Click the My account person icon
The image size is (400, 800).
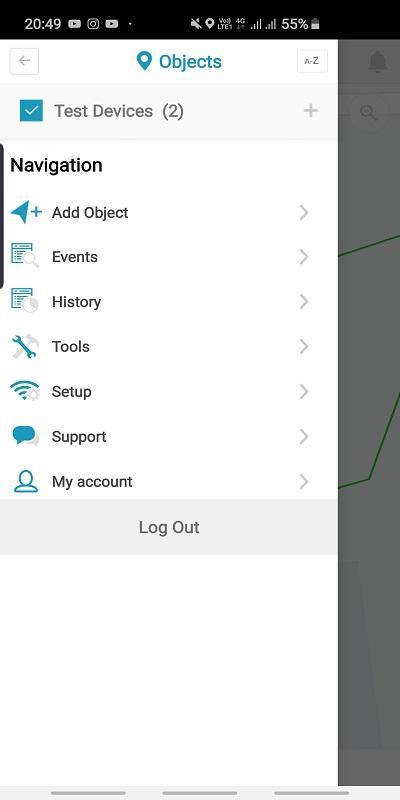click(26, 481)
